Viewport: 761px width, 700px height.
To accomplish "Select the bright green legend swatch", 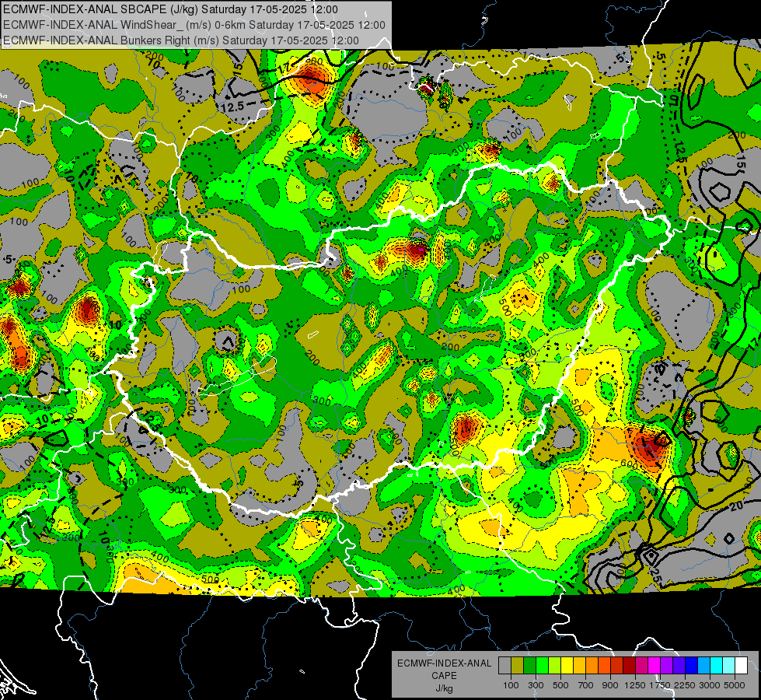I will point(542,666).
